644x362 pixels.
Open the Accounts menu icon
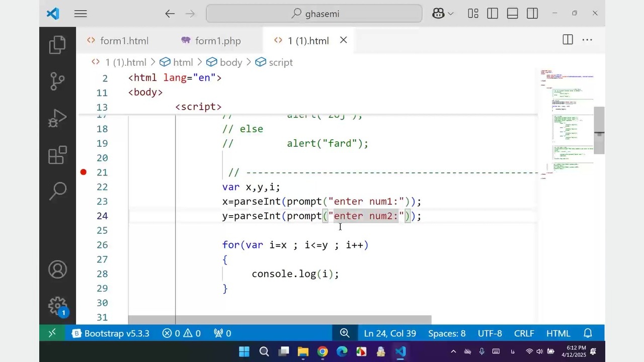[x=57, y=269]
